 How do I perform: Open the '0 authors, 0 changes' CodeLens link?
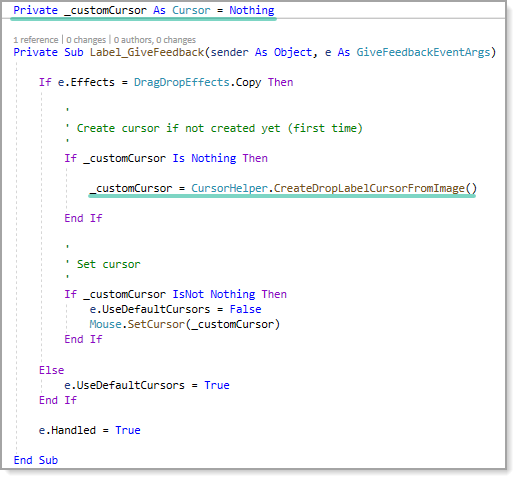[155, 40]
